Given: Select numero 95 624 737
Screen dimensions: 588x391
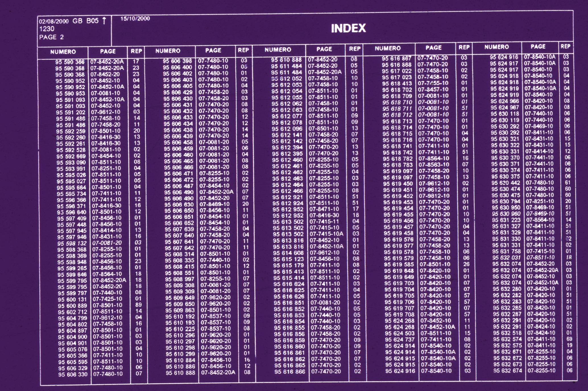Looking at the screenshot, I should pyautogui.click(x=400, y=340).
